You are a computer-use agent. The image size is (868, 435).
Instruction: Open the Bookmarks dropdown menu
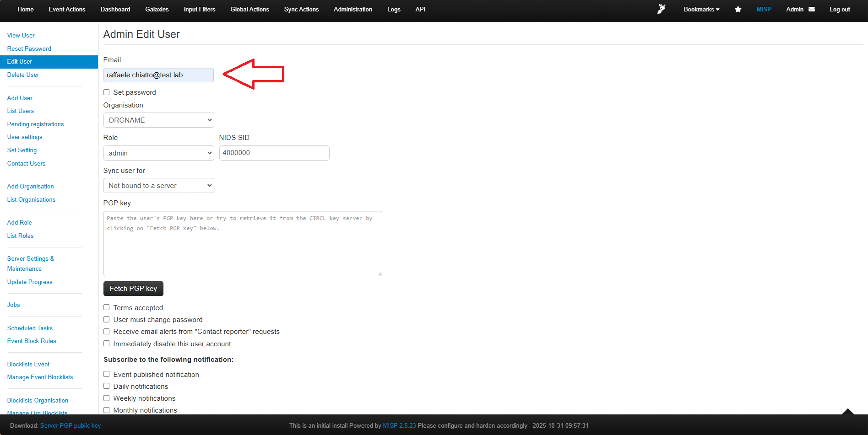click(701, 9)
